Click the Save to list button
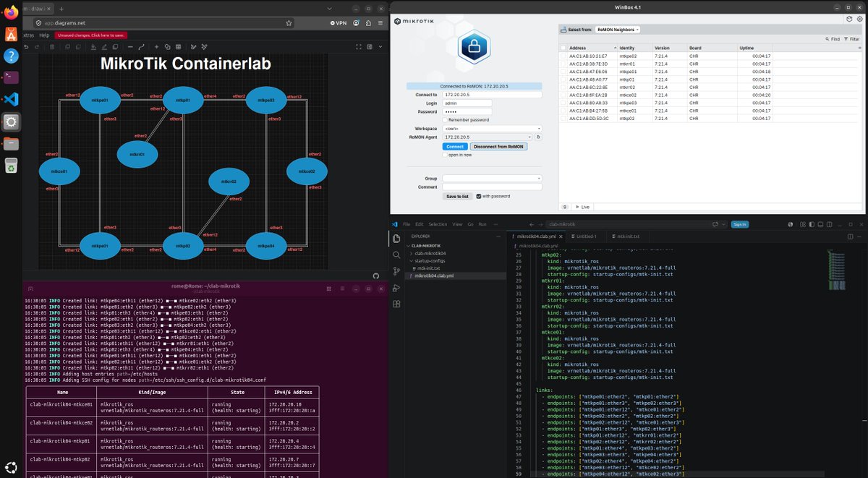The width and height of the screenshot is (868, 478). 457,196
